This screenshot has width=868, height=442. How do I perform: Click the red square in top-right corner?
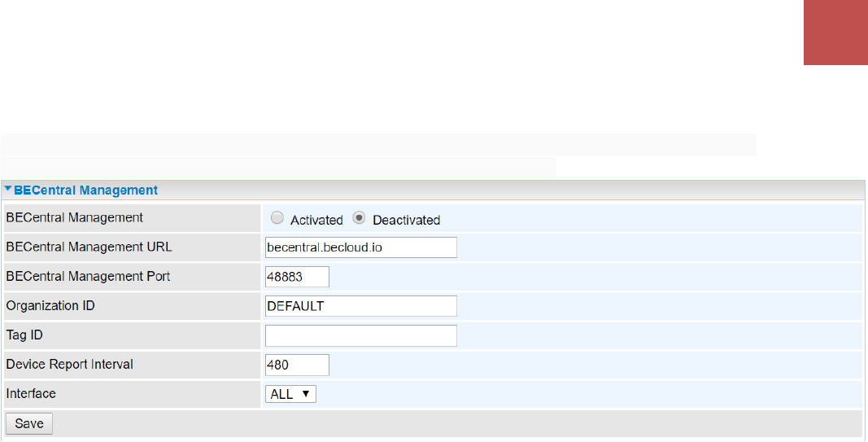click(x=835, y=33)
